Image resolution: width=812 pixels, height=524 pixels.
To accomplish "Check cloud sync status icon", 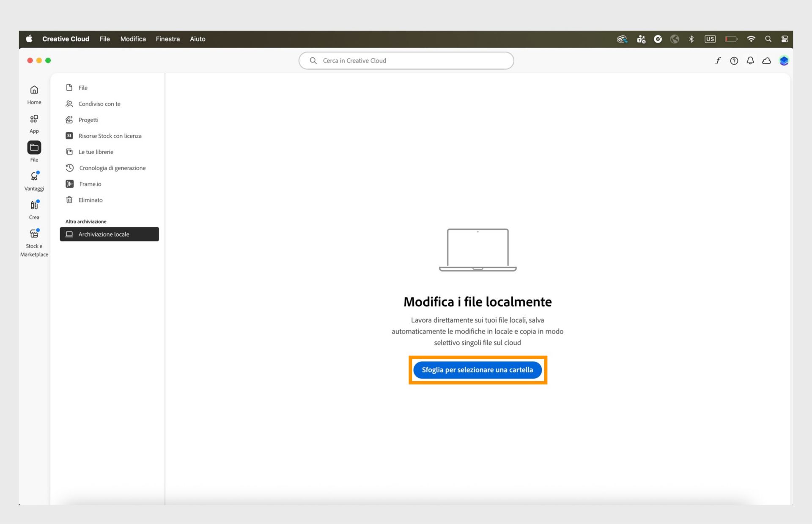I will coord(766,61).
